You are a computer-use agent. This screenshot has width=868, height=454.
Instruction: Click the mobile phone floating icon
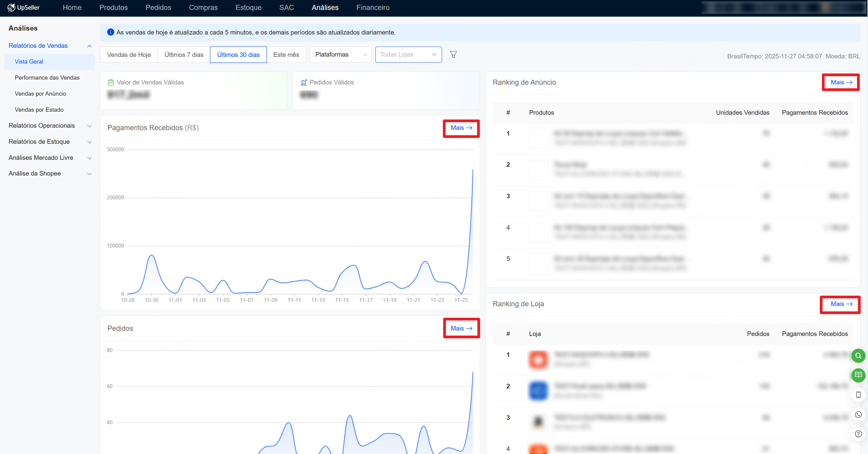coord(858,395)
